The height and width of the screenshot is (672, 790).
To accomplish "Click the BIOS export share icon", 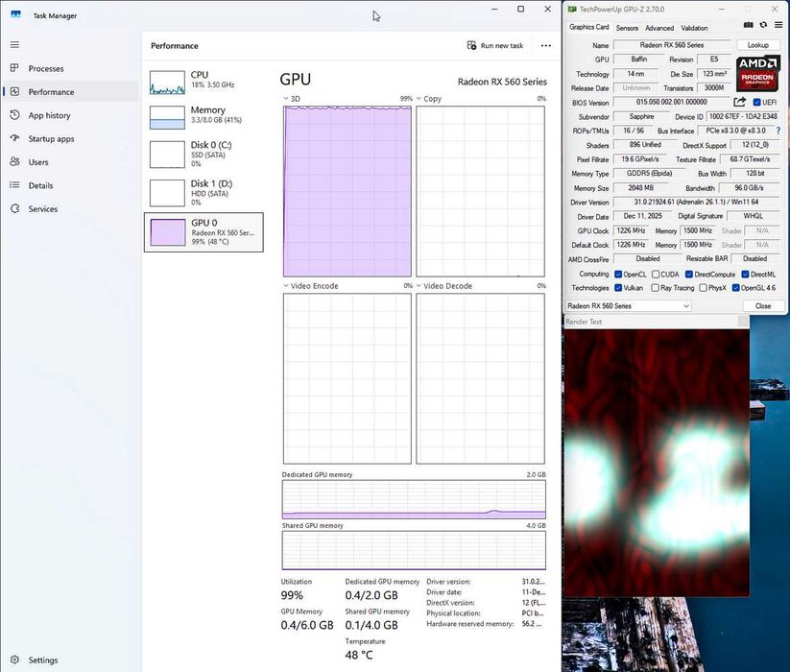I will click(739, 103).
